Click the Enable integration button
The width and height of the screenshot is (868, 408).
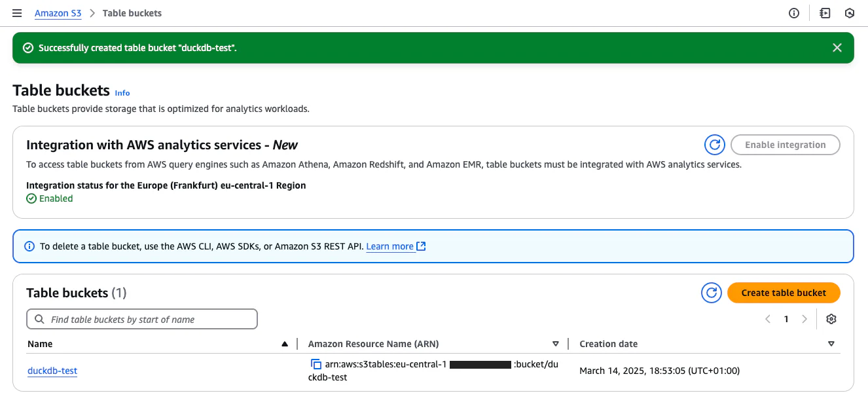786,145
